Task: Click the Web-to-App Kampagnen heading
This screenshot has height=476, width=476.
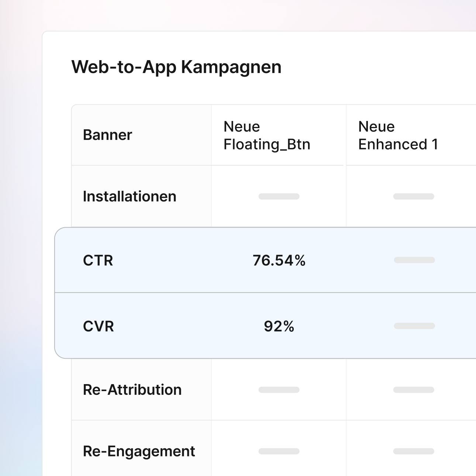Action: [x=176, y=67]
